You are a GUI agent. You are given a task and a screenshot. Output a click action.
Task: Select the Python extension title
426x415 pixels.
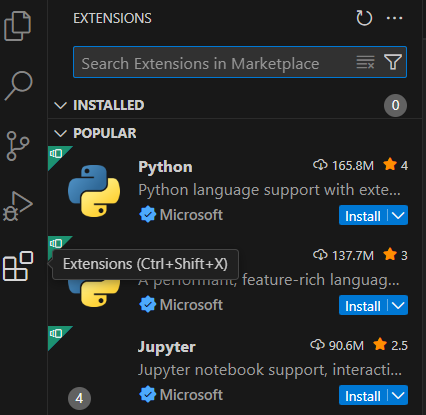[165, 167]
